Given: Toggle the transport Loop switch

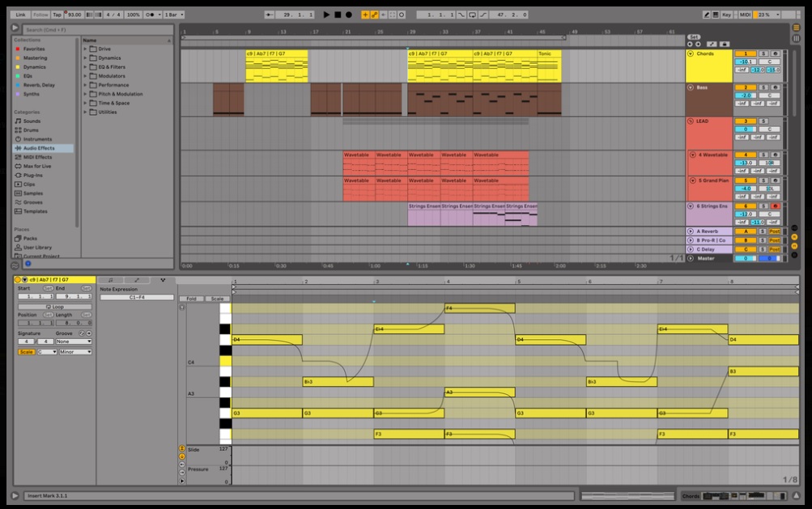Looking at the screenshot, I should click(x=472, y=15).
